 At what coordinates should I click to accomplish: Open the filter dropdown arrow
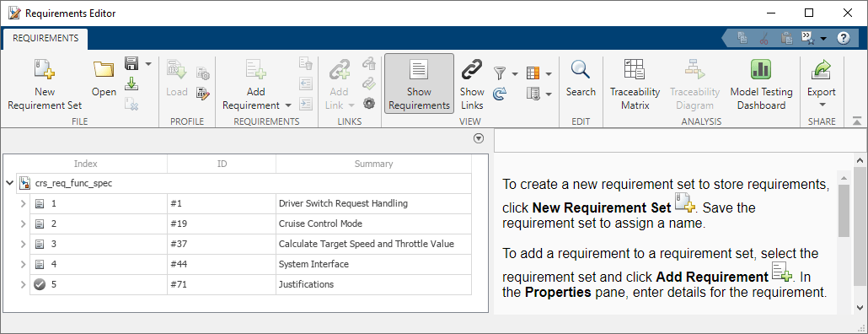515,73
